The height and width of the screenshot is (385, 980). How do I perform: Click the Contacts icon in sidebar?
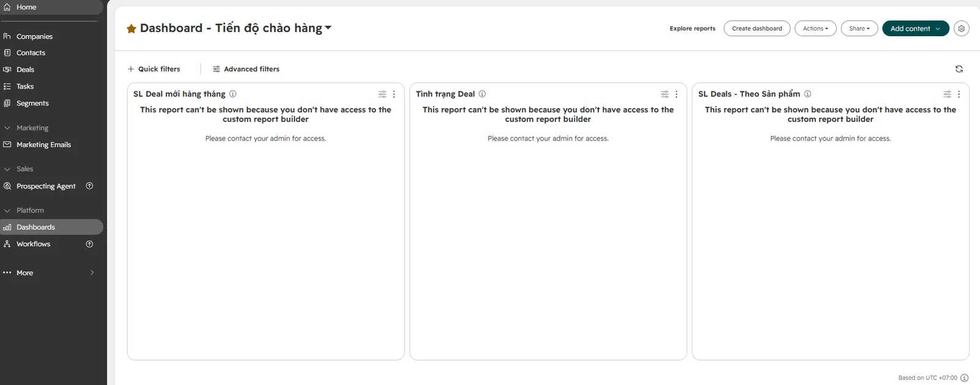[x=7, y=53]
